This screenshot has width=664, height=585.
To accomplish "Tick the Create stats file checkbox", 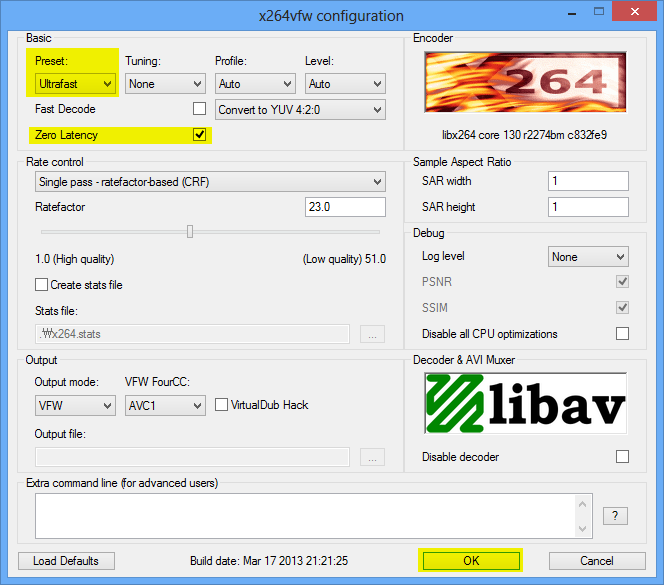I will coord(42,285).
